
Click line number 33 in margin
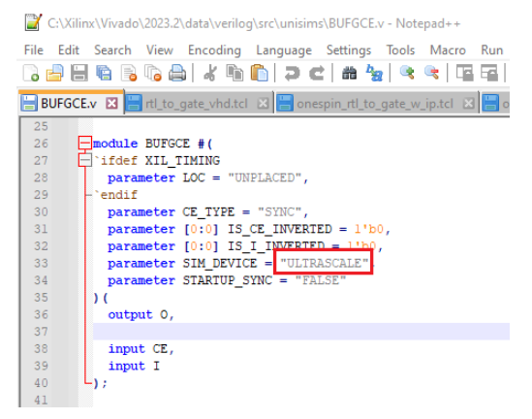41,263
